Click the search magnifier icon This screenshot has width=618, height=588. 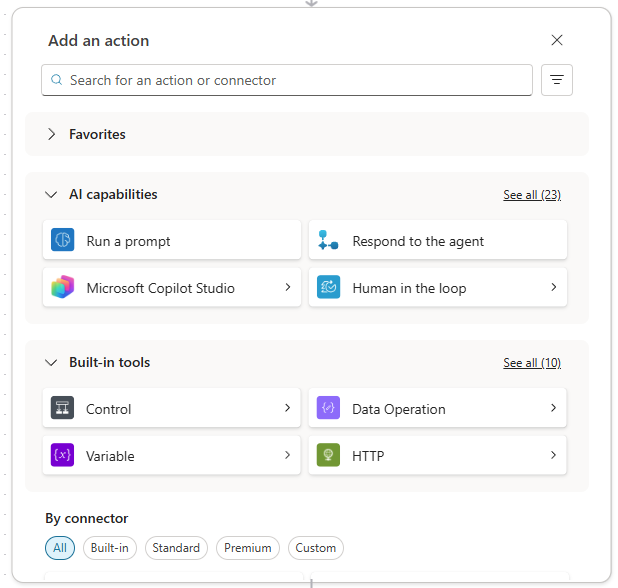pos(57,80)
